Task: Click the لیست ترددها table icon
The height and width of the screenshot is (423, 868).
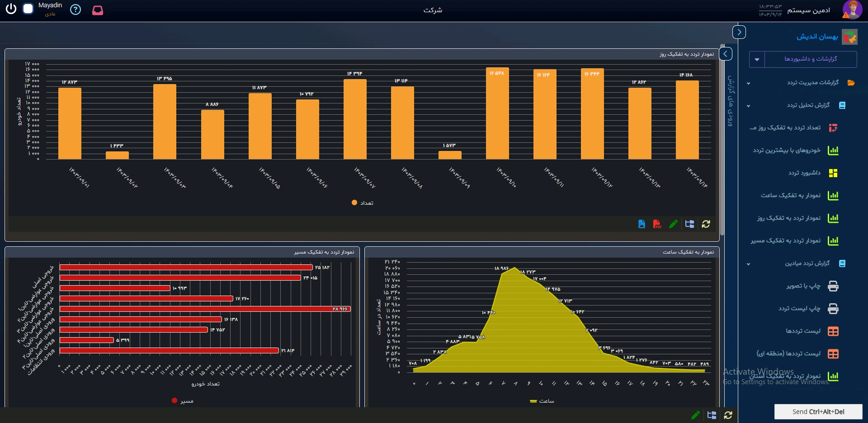Action: [833, 331]
